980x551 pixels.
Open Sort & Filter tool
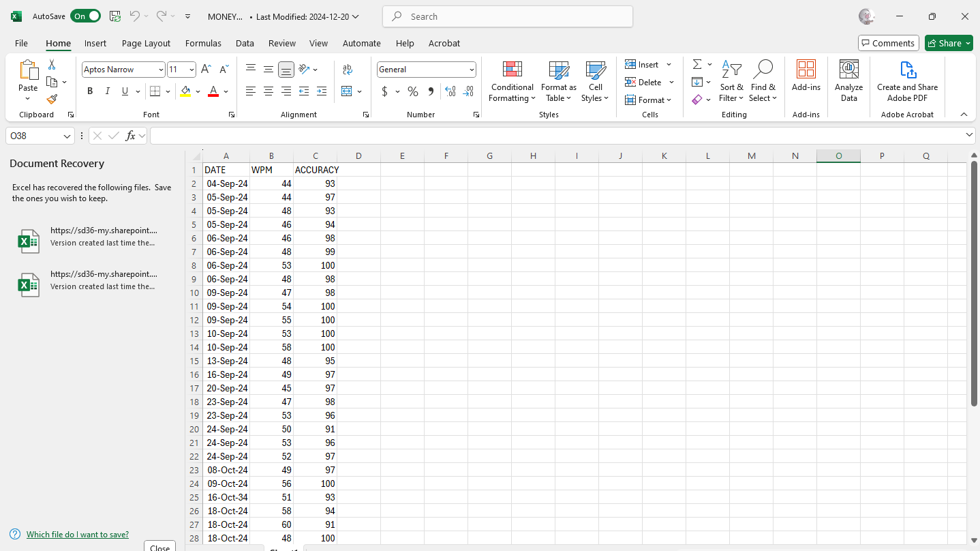point(732,81)
